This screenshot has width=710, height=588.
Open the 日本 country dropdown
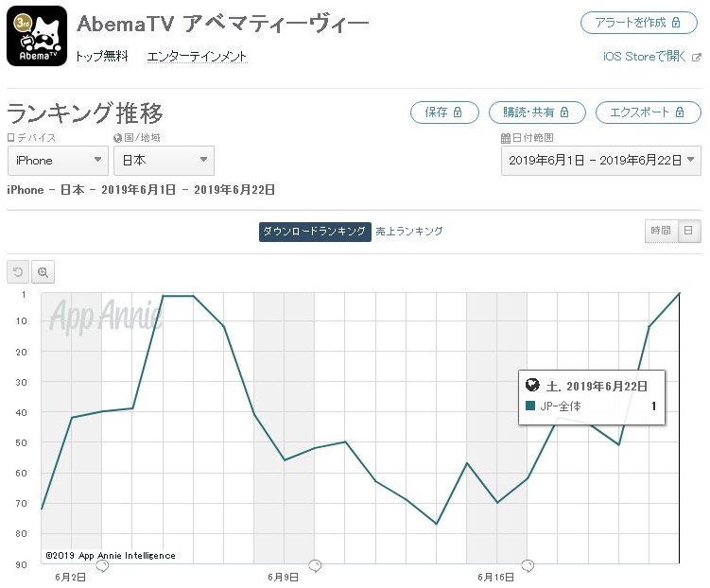[x=164, y=161]
